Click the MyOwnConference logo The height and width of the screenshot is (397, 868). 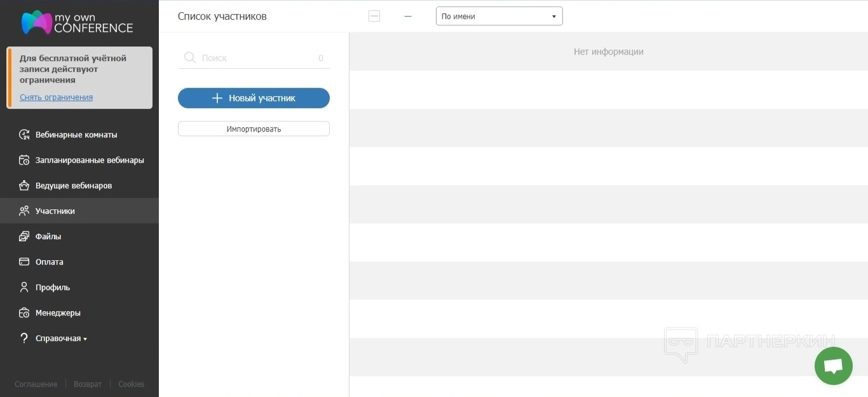tap(77, 22)
